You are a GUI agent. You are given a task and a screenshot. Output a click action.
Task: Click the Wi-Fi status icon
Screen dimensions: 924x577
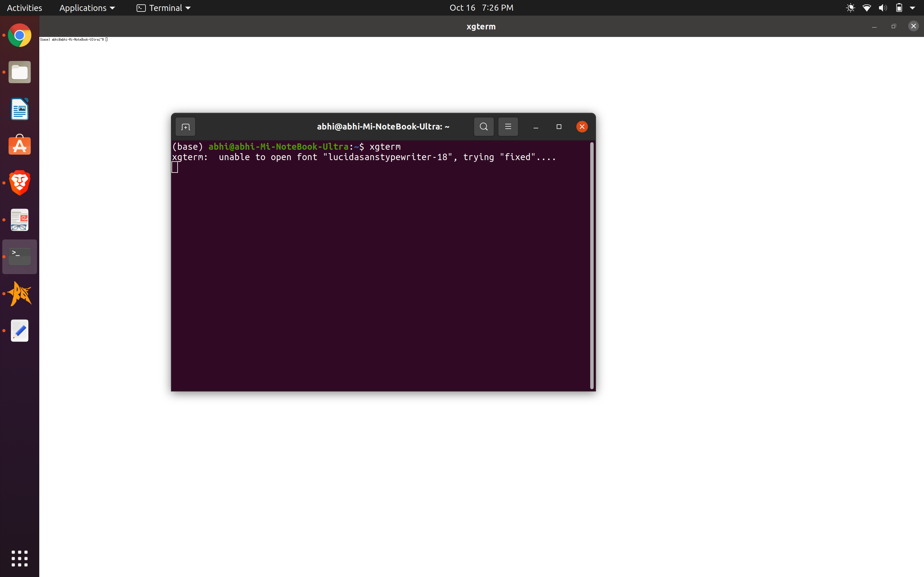[x=867, y=7]
